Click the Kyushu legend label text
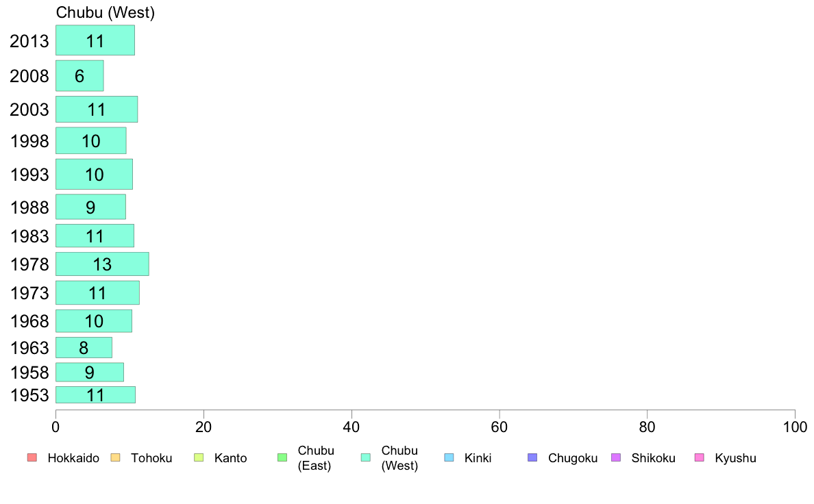Viewport: 814px width, 504px height. 736,458
